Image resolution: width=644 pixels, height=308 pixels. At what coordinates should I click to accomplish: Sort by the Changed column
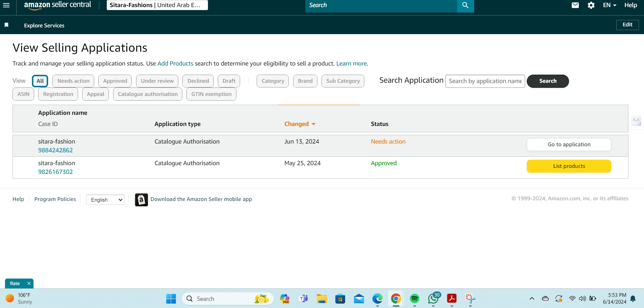(x=300, y=124)
